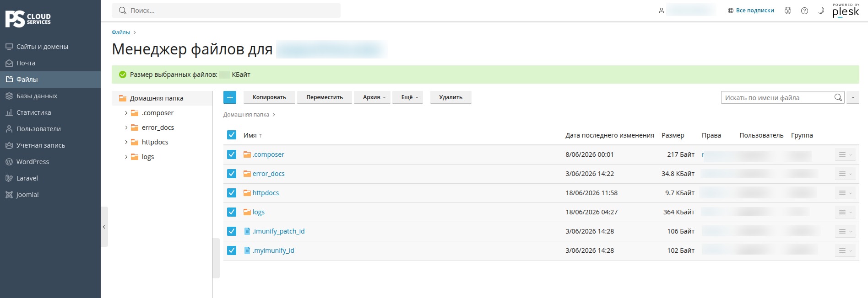Click the Файлы breadcrumb link
Image resolution: width=868 pixels, height=298 pixels.
coord(121,32)
